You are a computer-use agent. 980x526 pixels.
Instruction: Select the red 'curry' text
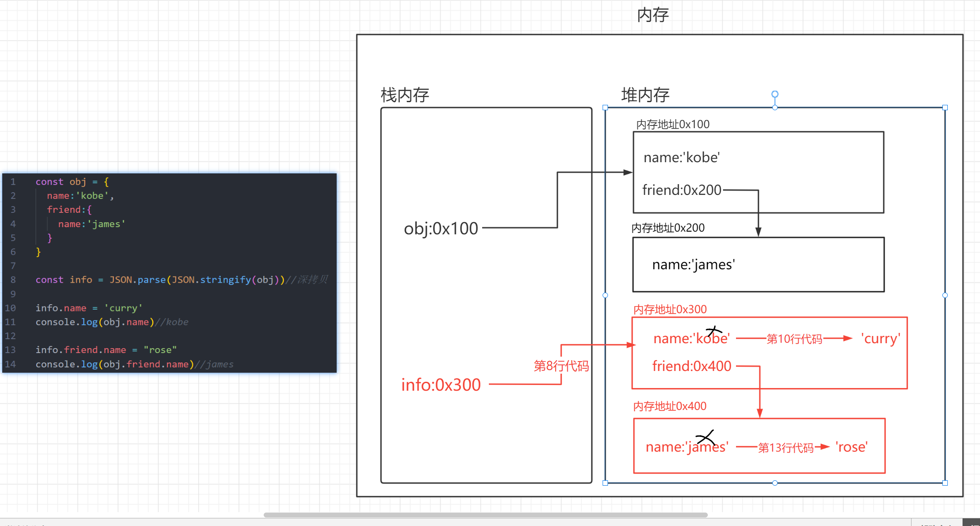click(x=881, y=338)
